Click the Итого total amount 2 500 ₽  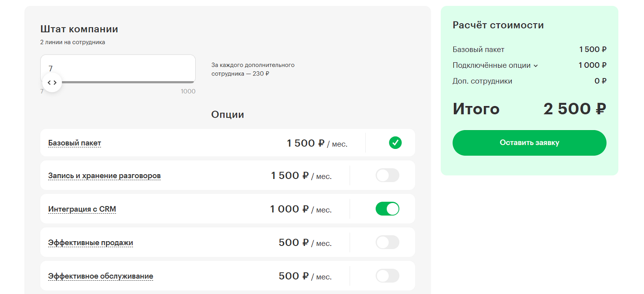(574, 109)
